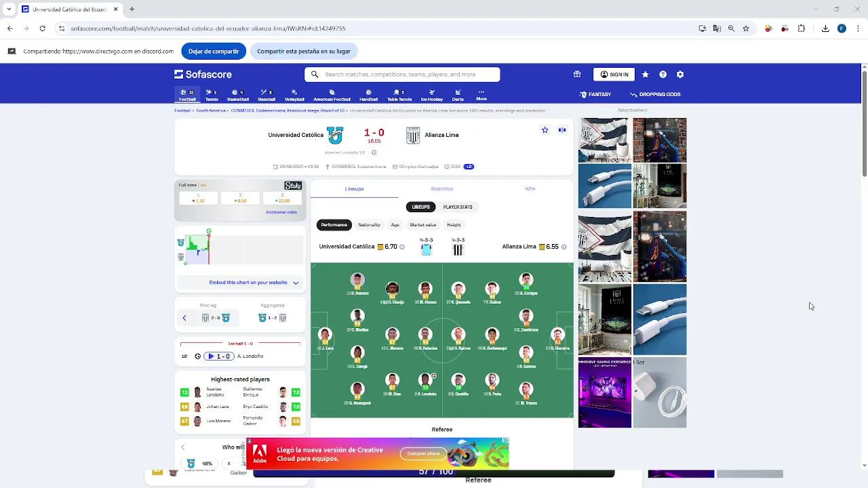
Task: Click the home win odds 1.10
Action: (x=198, y=198)
